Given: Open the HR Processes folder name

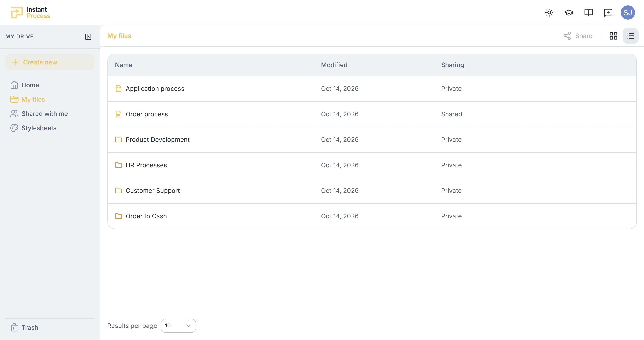Looking at the screenshot, I should pyautogui.click(x=146, y=165).
